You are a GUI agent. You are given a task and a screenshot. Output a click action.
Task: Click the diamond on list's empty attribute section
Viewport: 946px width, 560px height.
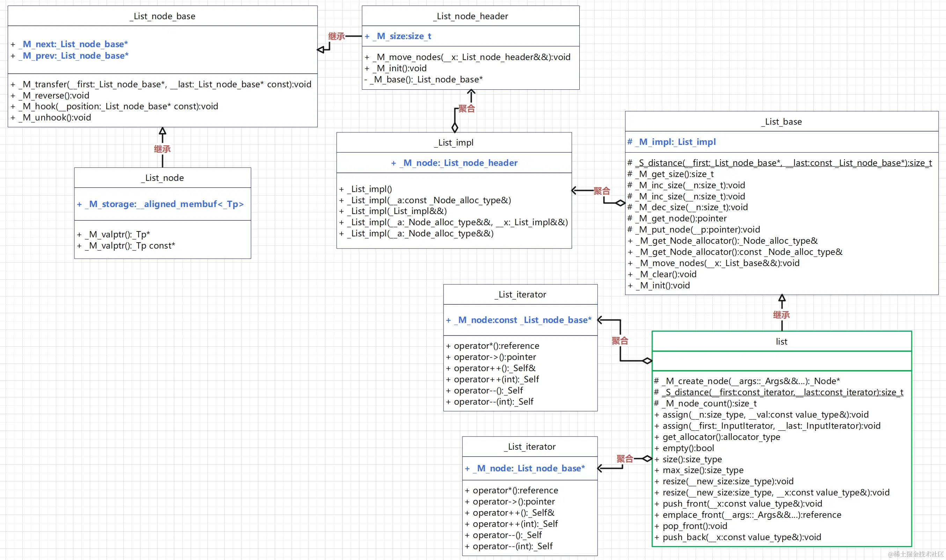coord(647,361)
